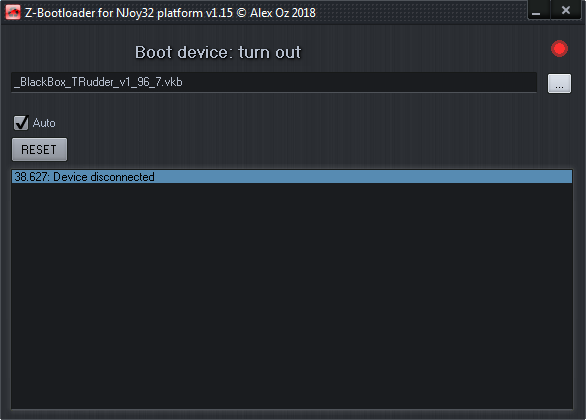Click the red connection status indicator
This screenshot has height=420, width=586.
pyautogui.click(x=559, y=49)
